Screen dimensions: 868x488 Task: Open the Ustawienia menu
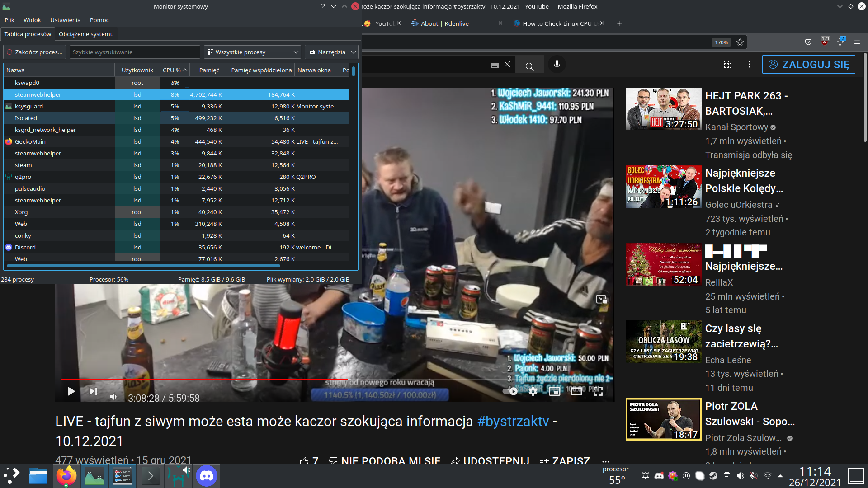(65, 20)
